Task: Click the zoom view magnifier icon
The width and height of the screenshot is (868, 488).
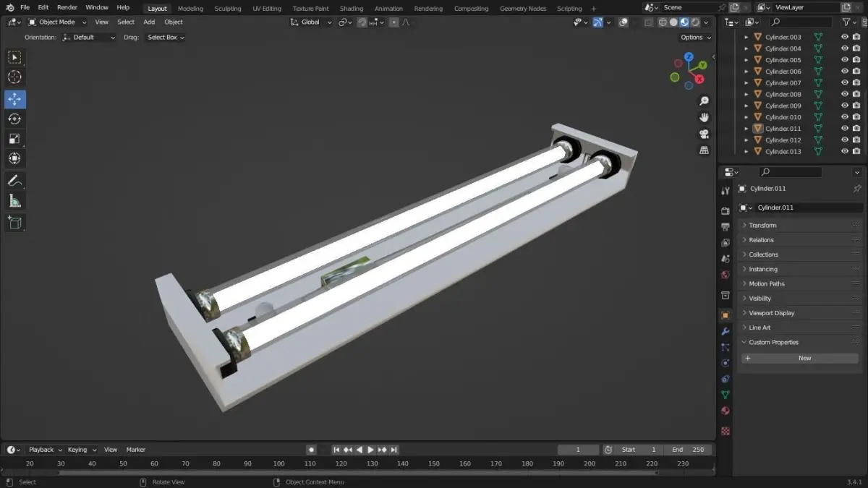Action: point(704,101)
